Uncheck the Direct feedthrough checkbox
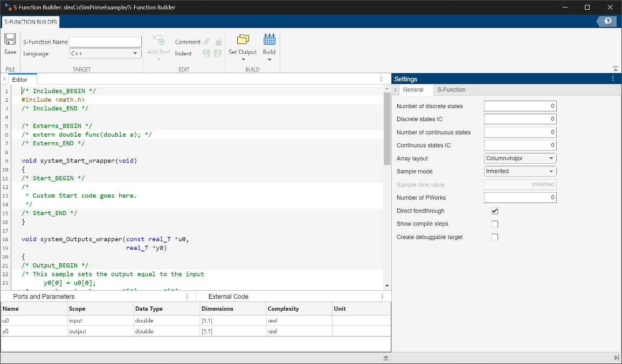Image resolution: width=622 pixels, height=364 pixels. 494,211
